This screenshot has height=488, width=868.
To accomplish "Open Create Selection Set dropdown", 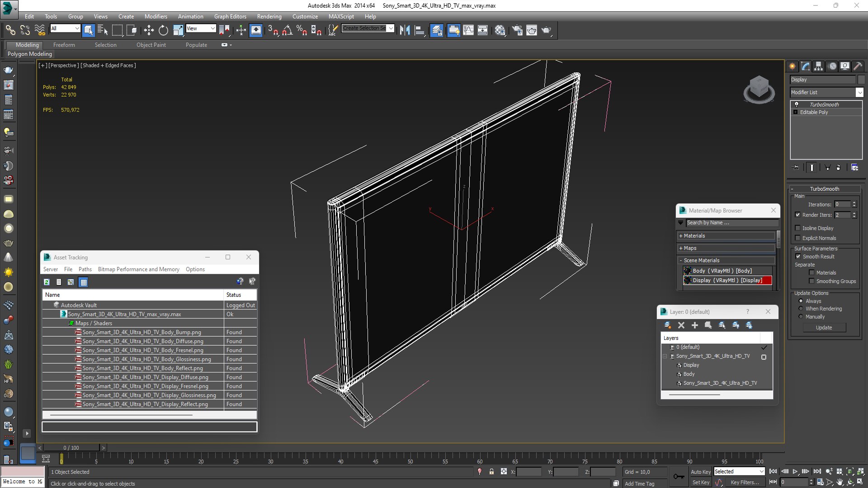I will [368, 28].
